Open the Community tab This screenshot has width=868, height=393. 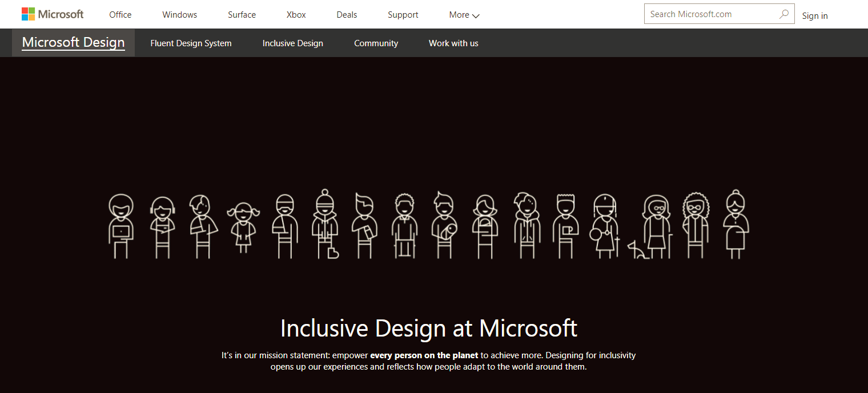[x=376, y=43]
